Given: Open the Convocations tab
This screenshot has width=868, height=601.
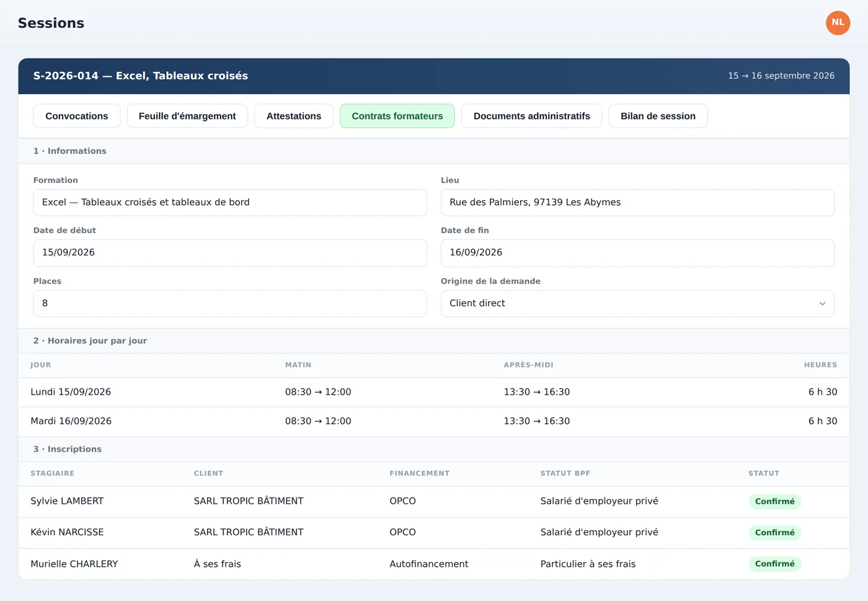Looking at the screenshot, I should click(77, 116).
